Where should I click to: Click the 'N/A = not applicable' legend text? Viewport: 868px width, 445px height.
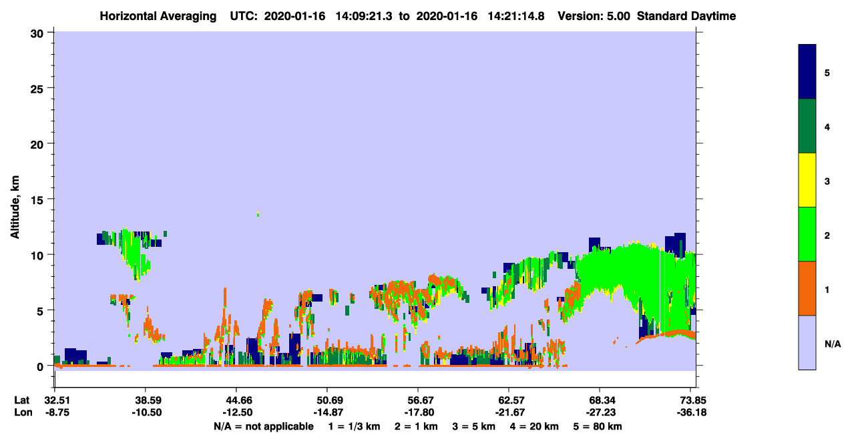(x=263, y=426)
